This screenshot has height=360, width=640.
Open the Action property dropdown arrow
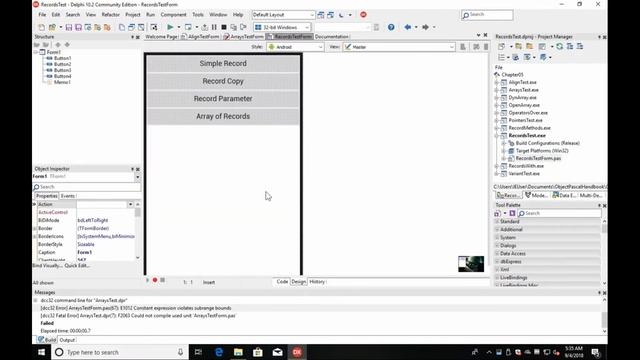(131, 204)
